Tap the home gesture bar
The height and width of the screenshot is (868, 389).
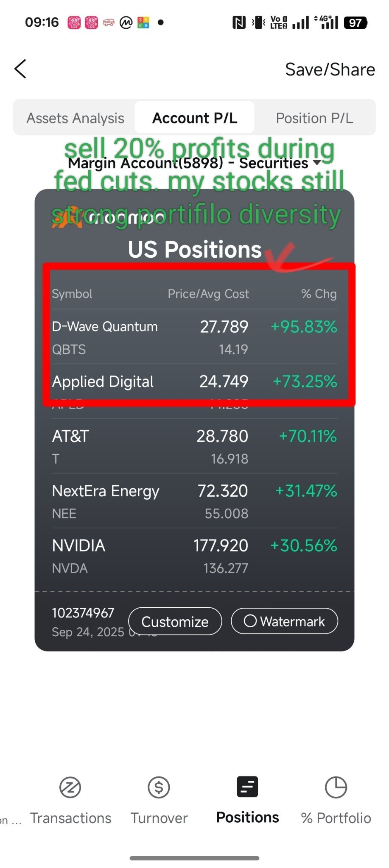point(194,858)
